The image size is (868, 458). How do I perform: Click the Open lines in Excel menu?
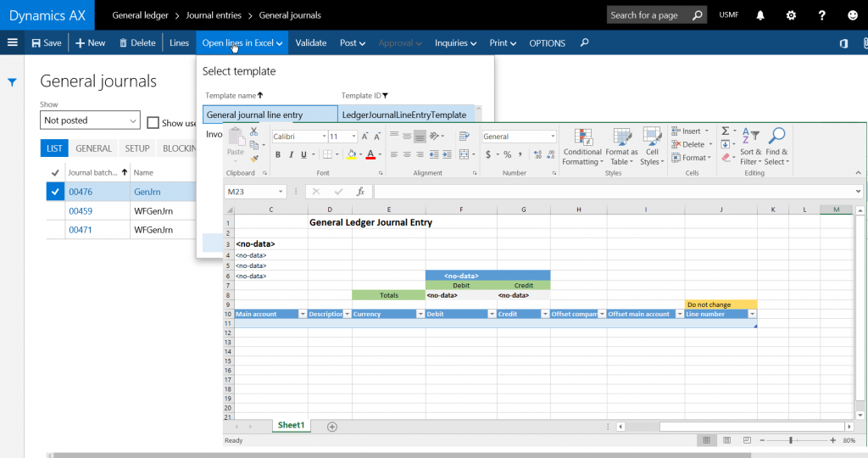(x=242, y=42)
